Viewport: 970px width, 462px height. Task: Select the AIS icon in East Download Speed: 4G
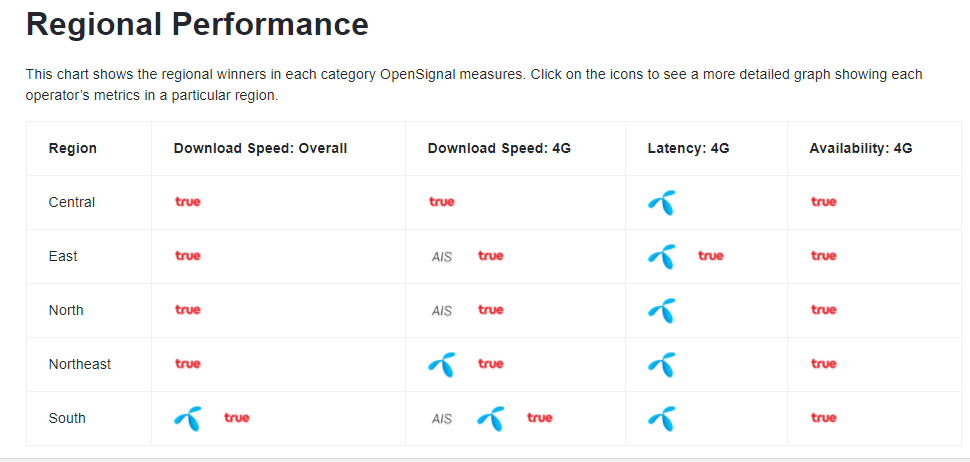(x=442, y=257)
